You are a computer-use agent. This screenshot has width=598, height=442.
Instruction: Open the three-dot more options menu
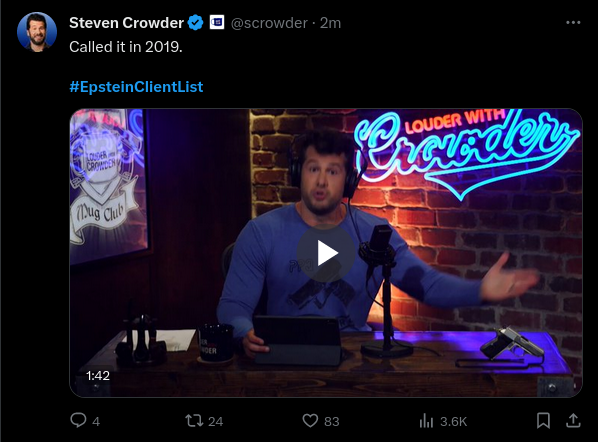[x=573, y=23]
